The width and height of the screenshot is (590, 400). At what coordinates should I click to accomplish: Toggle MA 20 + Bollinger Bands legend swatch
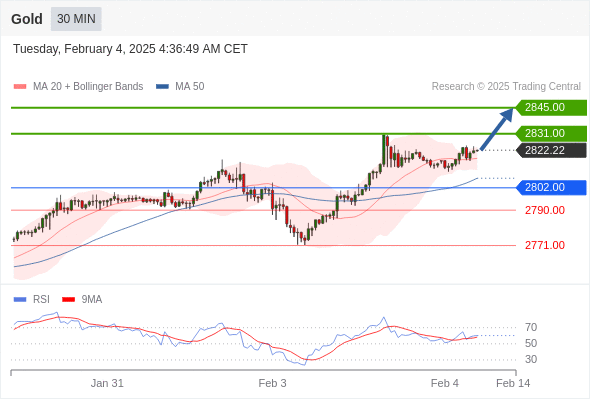(x=20, y=87)
